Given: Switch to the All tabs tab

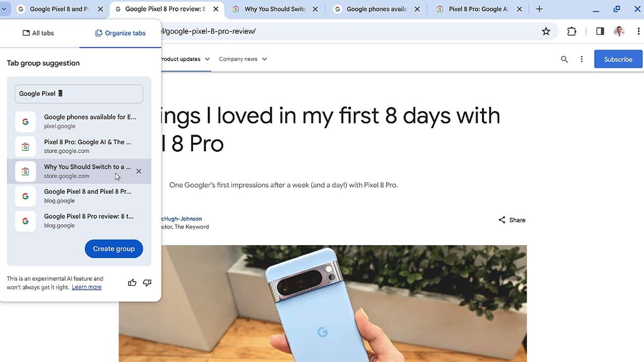Looking at the screenshot, I should pos(38,33).
